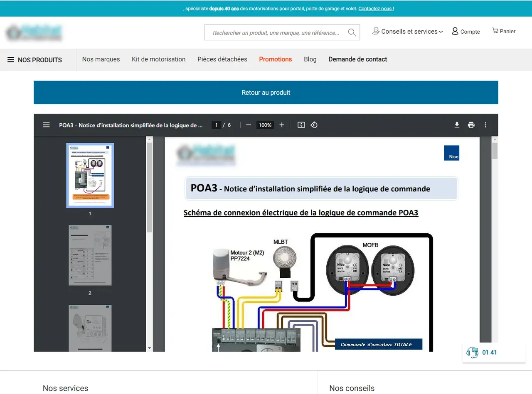Click the 100% zoom level field

tap(265, 125)
